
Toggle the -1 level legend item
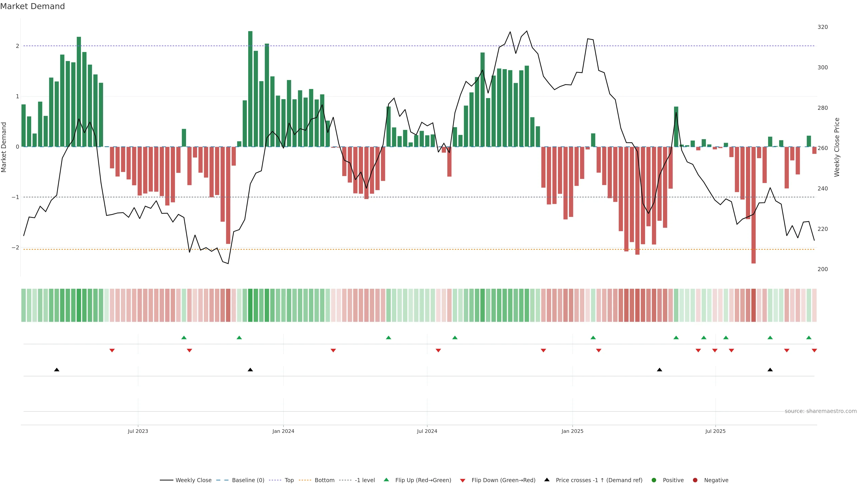365,480
